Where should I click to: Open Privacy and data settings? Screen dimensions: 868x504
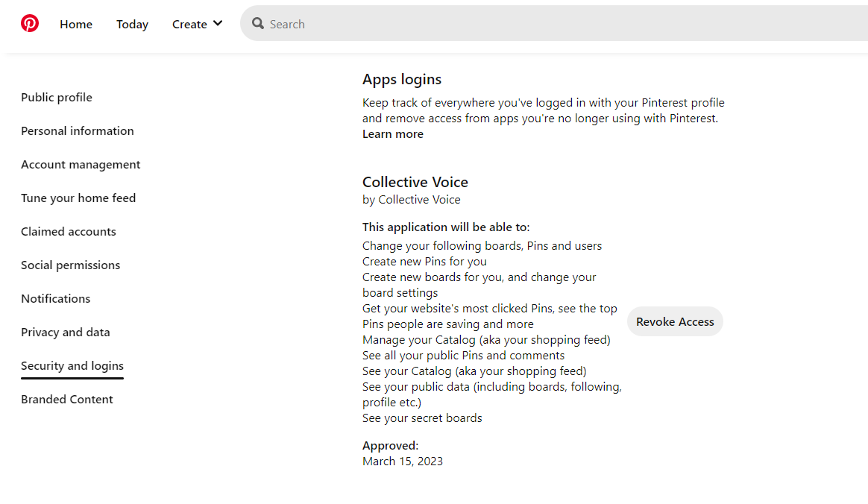pos(66,333)
